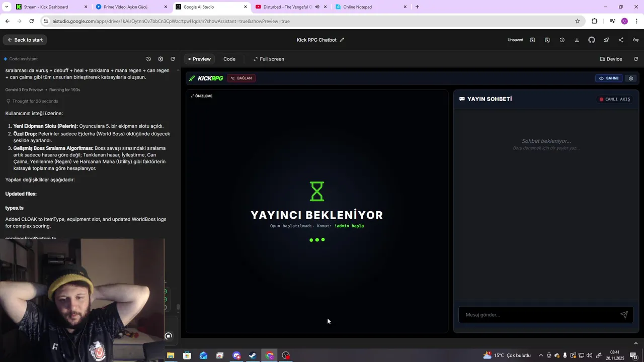
Task: Open Chrome extensions puzzle icon
Action: coord(595,21)
